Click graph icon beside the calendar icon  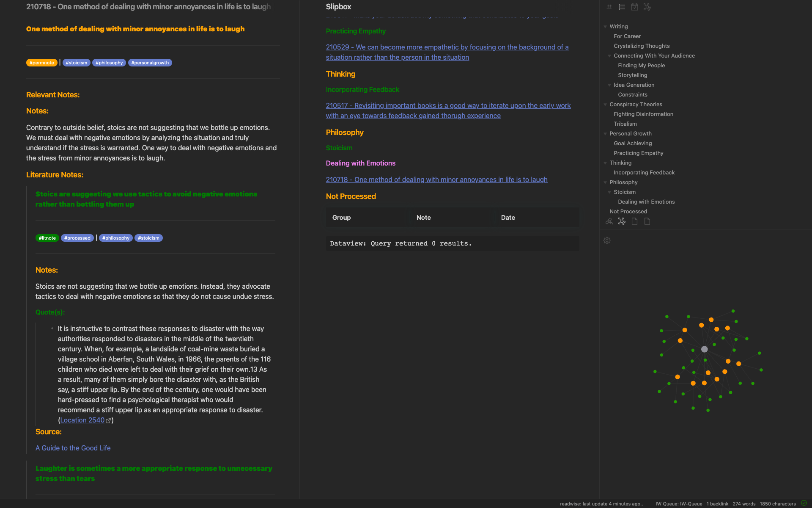click(x=647, y=7)
